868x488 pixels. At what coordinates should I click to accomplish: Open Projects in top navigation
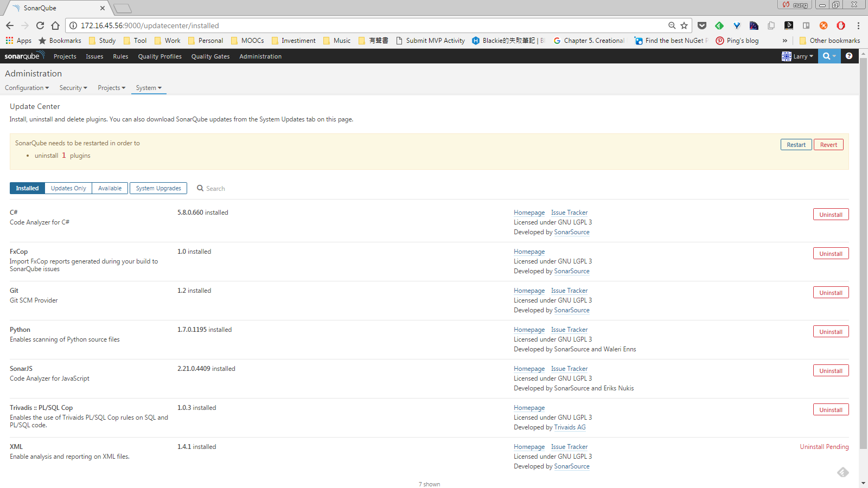pyautogui.click(x=65, y=56)
